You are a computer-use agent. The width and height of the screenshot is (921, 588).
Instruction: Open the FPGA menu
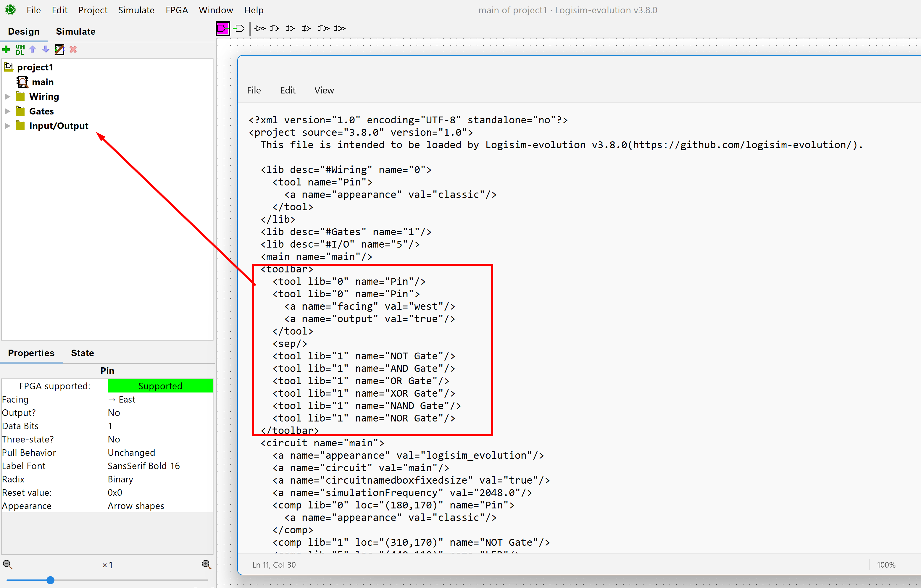[x=177, y=10]
